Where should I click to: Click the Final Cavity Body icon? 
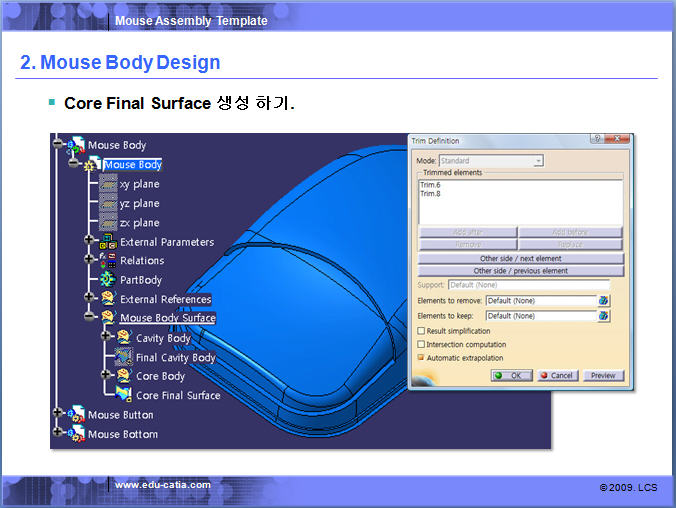pos(124,357)
